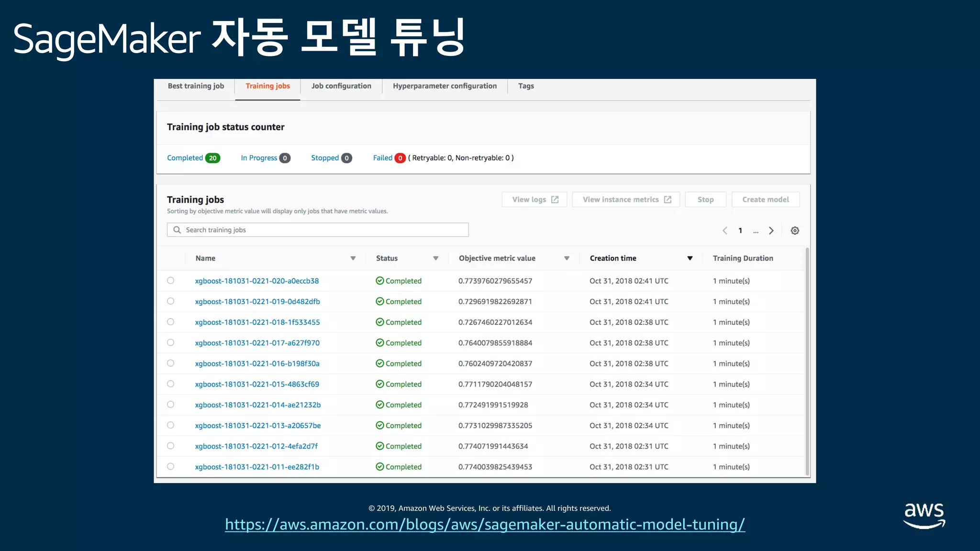Open job xgboost-181031-0221-011-ee282f1b link
The image size is (980, 551).
pyautogui.click(x=257, y=467)
